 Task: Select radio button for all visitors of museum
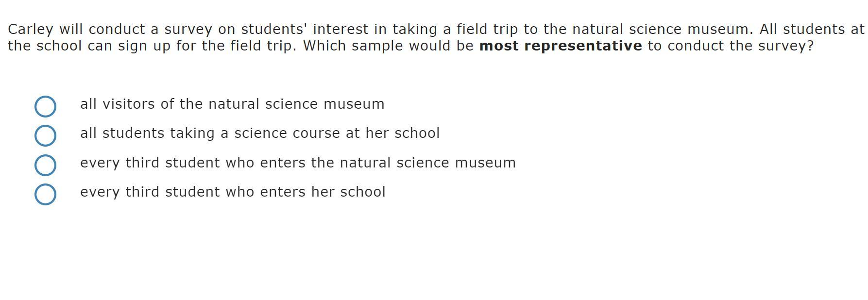[45, 106]
